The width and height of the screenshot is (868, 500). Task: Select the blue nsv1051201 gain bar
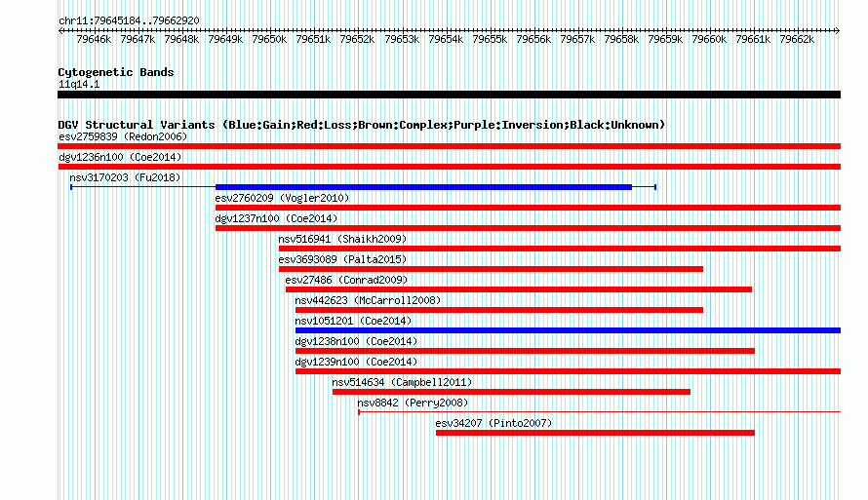coord(568,330)
